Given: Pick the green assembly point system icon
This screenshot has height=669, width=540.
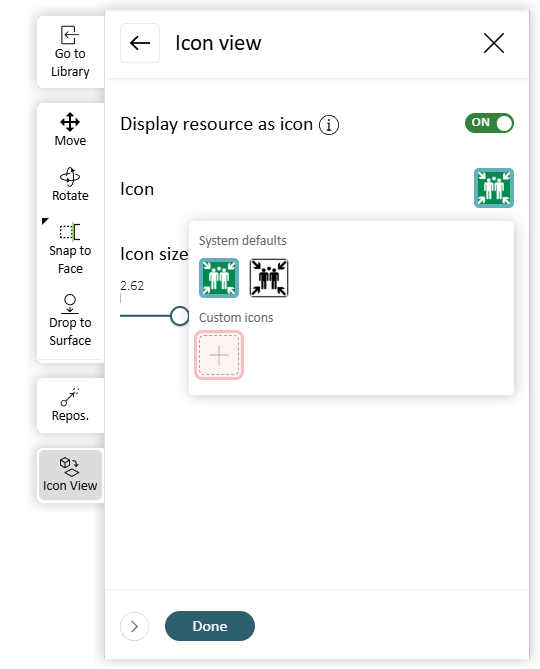Looking at the screenshot, I should [x=219, y=278].
